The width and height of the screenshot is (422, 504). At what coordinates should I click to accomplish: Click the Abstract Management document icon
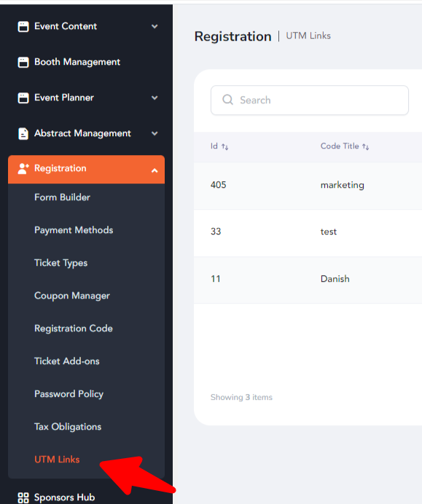[x=23, y=133]
